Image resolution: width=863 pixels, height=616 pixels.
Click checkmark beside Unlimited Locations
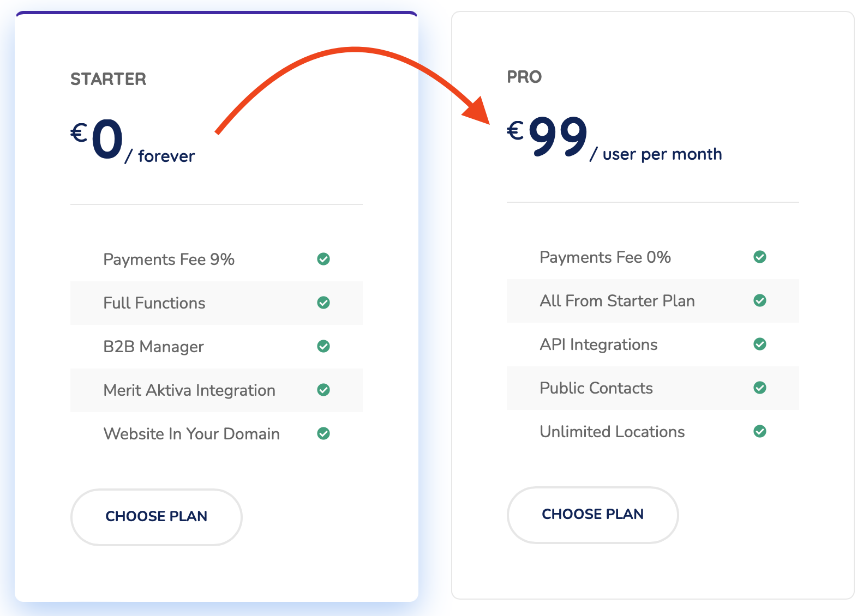tap(760, 431)
